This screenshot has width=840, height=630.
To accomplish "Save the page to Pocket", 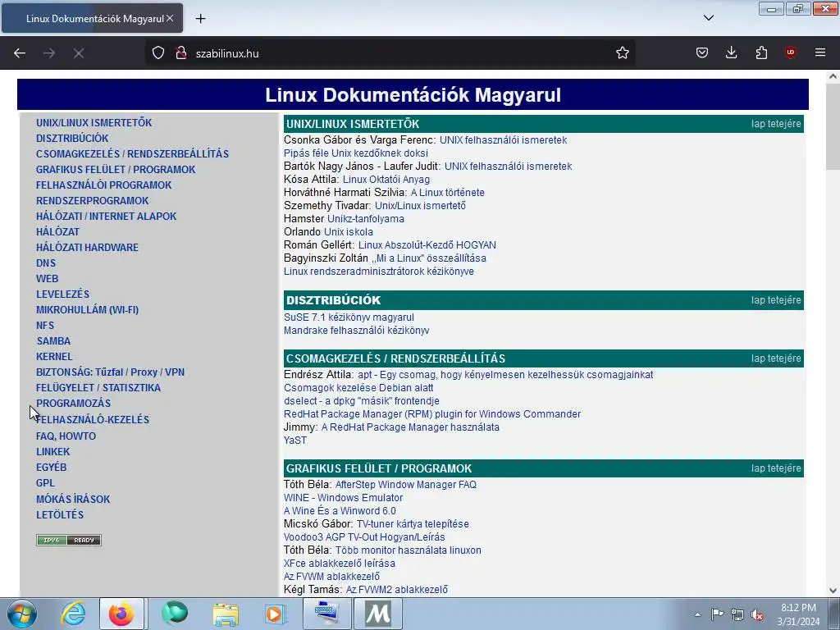I will click(702, 53).
